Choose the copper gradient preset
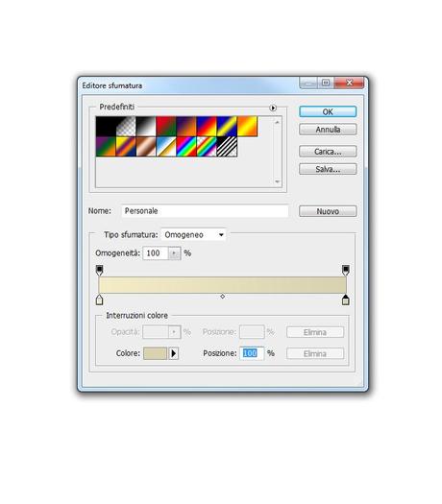The image size is (442, 504). point(146,147)
